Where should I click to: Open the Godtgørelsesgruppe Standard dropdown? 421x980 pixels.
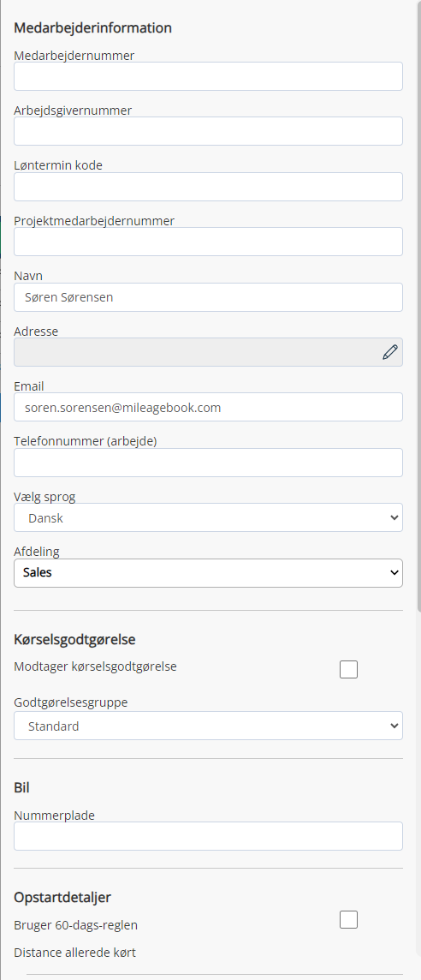click(208, 726)
